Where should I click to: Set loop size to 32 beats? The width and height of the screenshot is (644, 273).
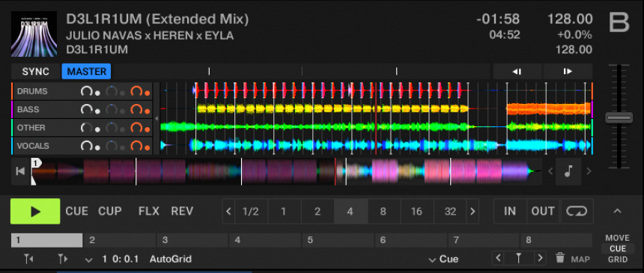click(450, 212)
